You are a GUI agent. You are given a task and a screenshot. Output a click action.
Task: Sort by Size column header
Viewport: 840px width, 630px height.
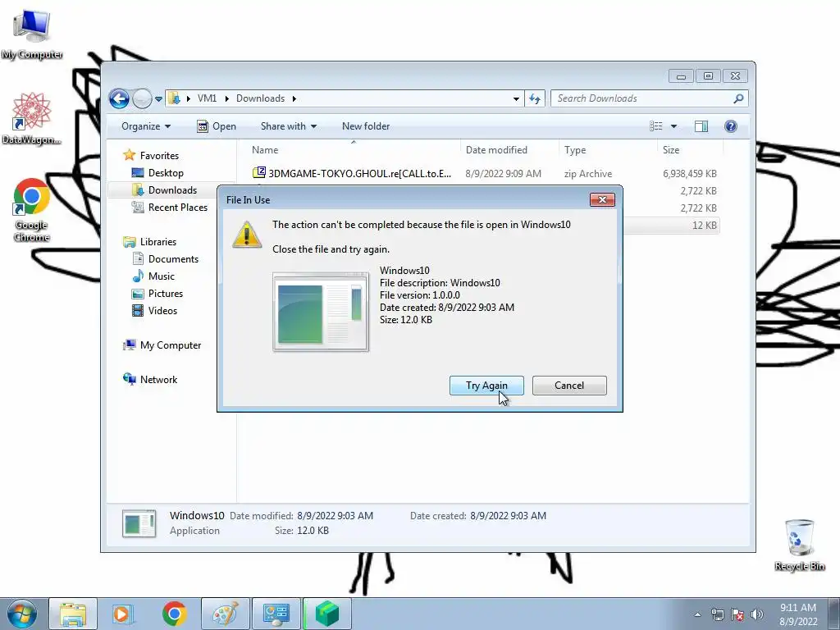coord(690,150)
